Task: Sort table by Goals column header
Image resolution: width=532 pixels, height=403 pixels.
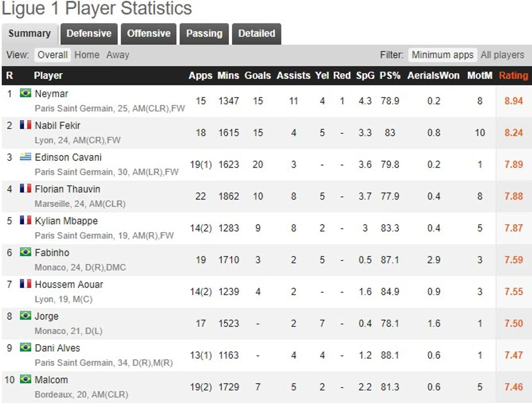Action: tap(258, 75)
